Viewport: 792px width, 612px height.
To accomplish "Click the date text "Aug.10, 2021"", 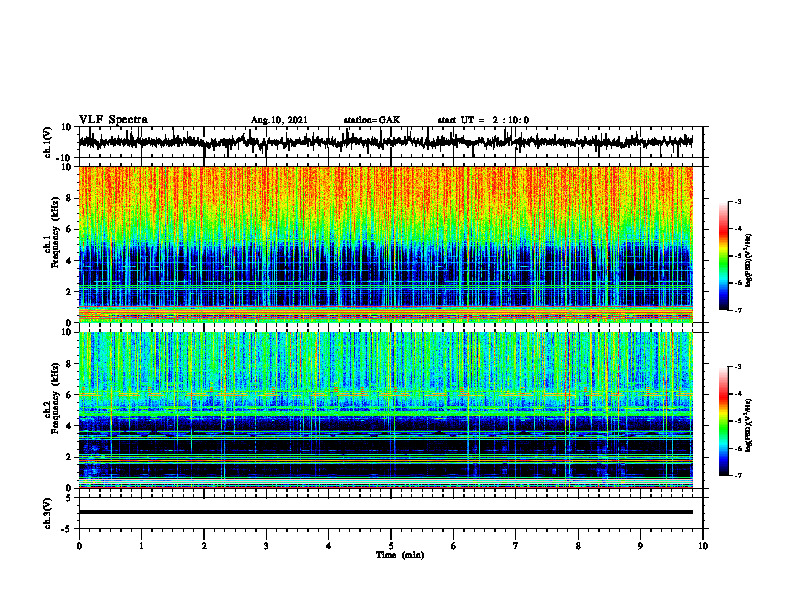I will [x=279, y=120].
